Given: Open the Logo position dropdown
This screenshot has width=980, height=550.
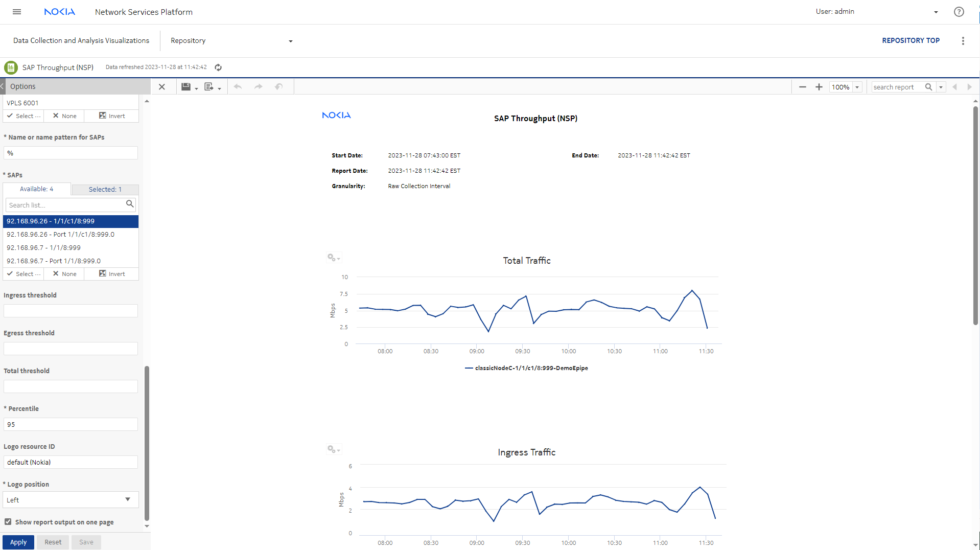Looking at the screenshot, I should tap(71, 500).
